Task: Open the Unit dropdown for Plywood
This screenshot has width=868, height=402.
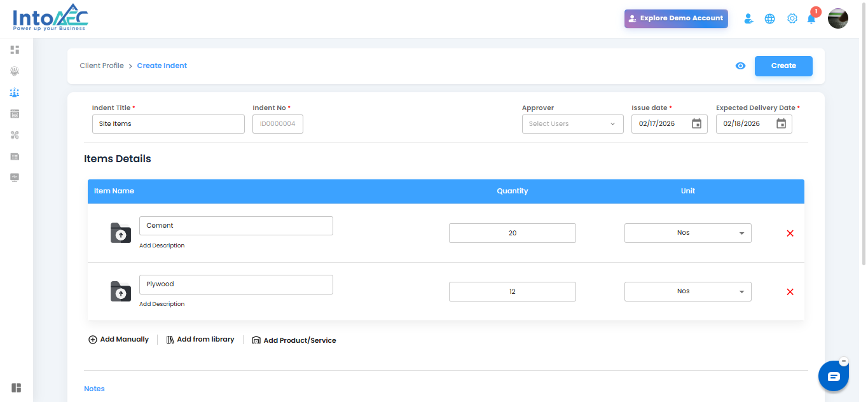Action: [688, 291]
